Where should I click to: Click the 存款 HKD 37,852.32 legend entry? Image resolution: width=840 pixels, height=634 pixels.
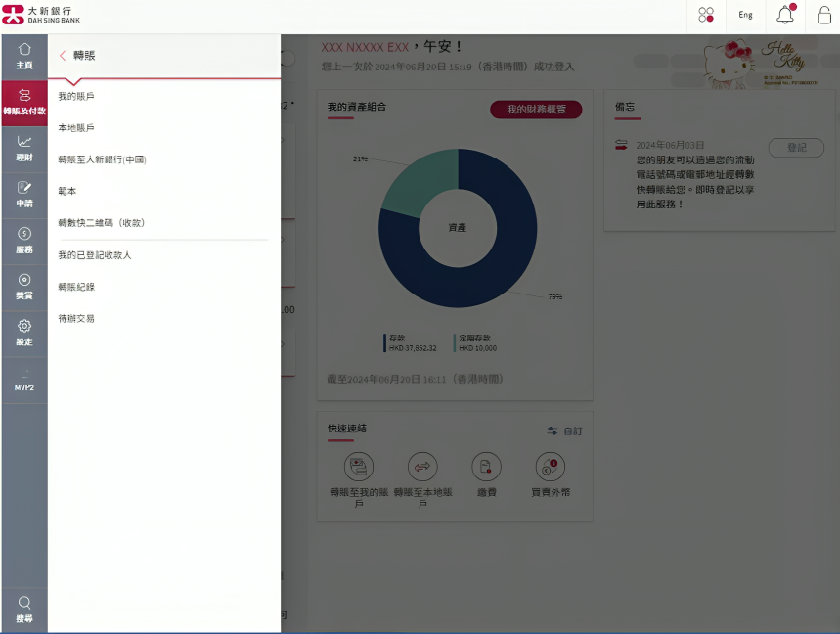click(411, 343)
